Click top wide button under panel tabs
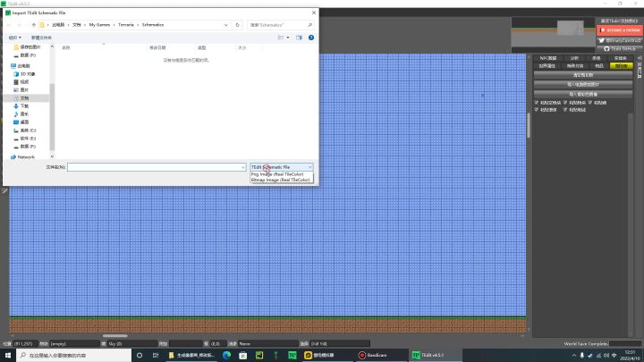This screenshot has height=362, width=644. point(583,75)
